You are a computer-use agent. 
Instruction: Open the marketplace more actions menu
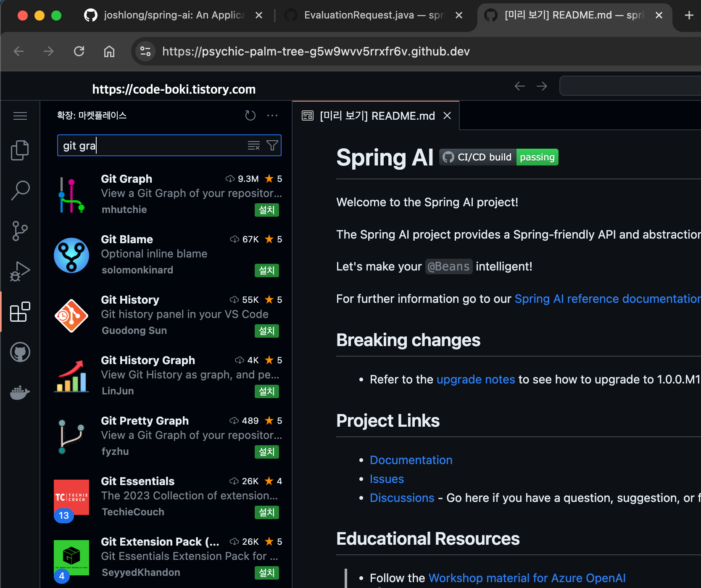272,115
